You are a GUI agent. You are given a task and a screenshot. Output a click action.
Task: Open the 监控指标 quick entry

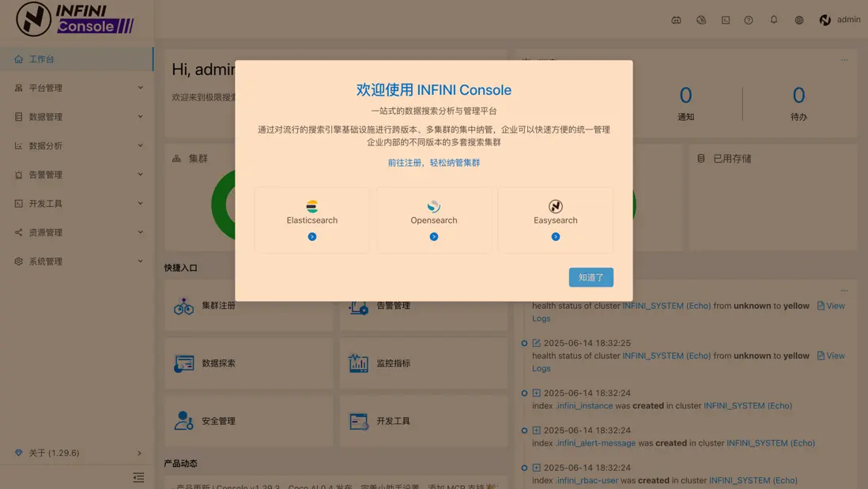(424, 363)
